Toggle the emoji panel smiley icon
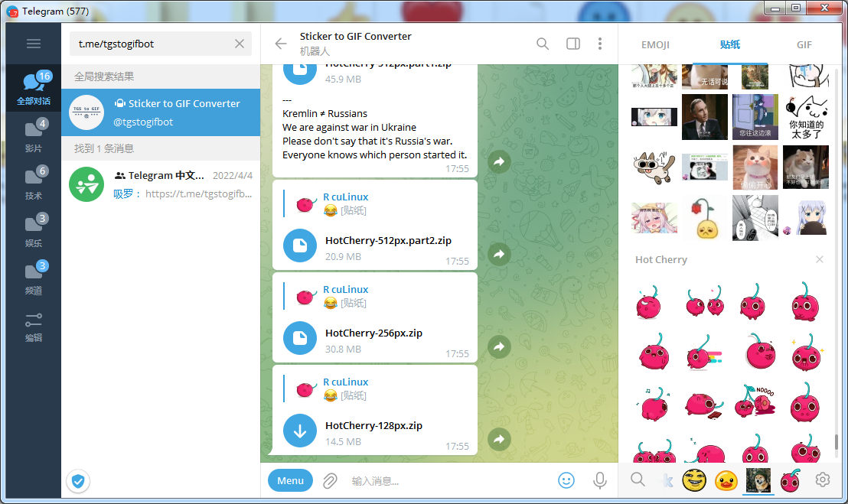Screen dimensions: 848x504 566,480
